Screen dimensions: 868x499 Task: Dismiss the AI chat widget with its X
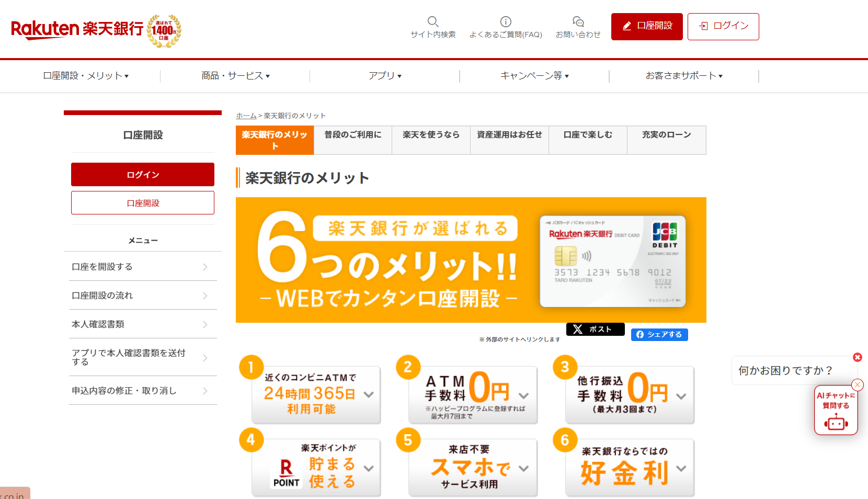[x=858, y=385]
